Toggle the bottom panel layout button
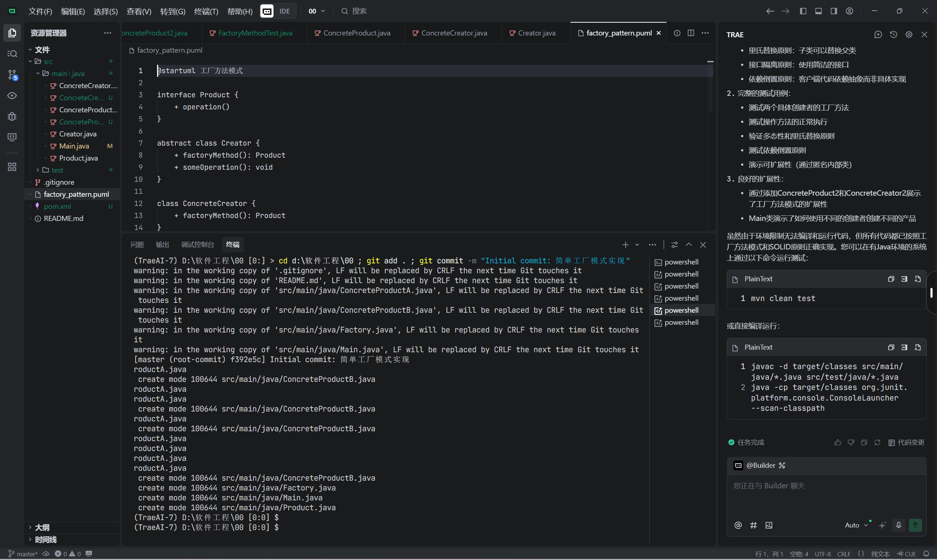The width and height of the screenshot is (937, 560). click(818, 11)
